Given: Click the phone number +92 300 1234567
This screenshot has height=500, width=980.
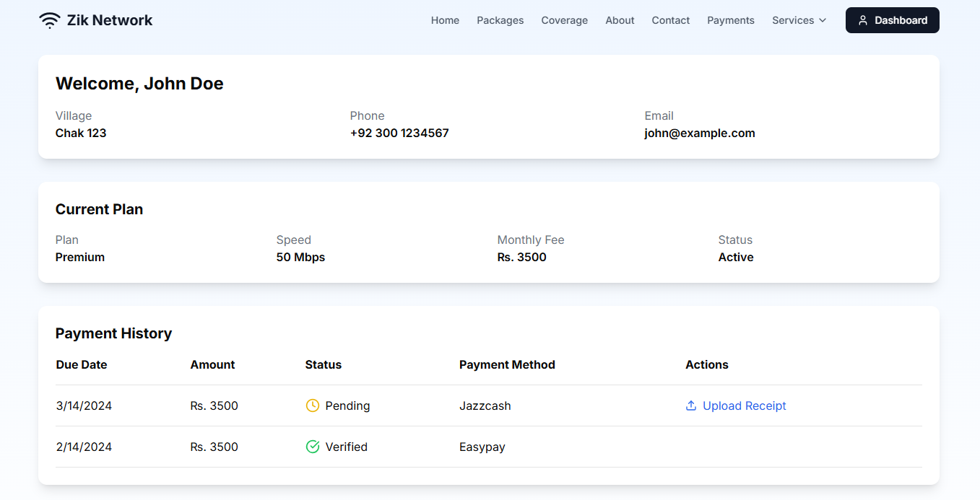Looking at the screenshot, I should click(399, 133).
